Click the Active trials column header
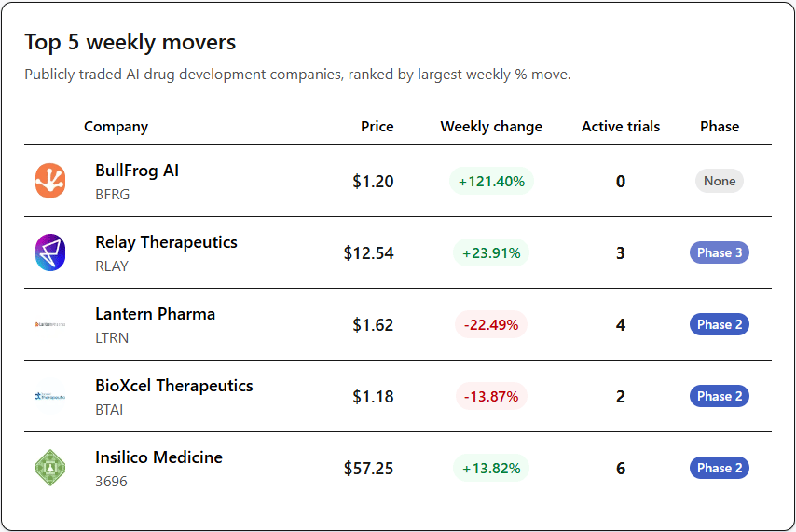 [x=621, y=127]
